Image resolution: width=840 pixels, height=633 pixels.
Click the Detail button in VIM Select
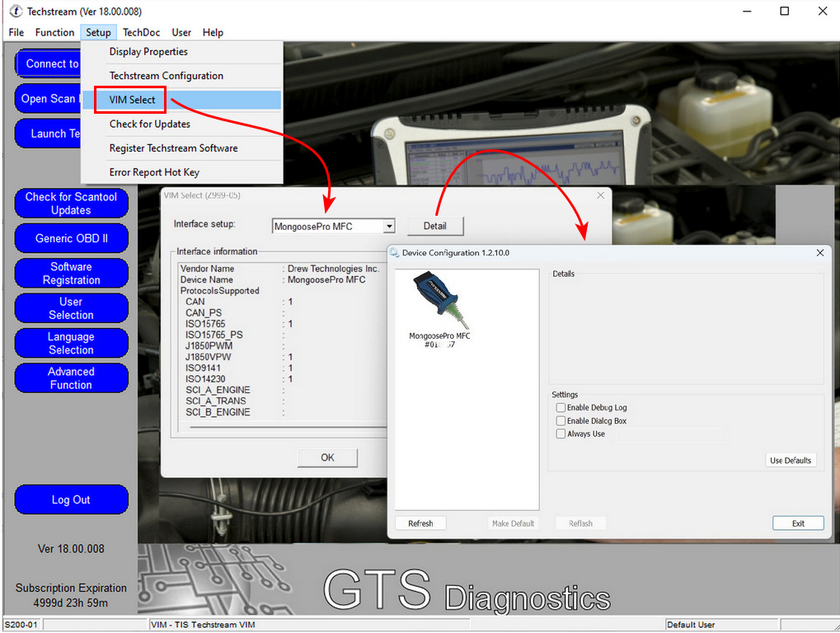pyautogui.click(x=435, y=226)
